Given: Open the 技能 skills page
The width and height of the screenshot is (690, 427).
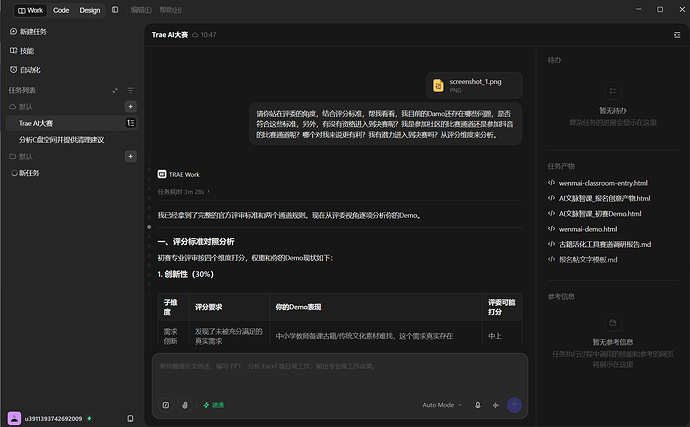Looking at the screenshot, I should [x=22, y=51].
